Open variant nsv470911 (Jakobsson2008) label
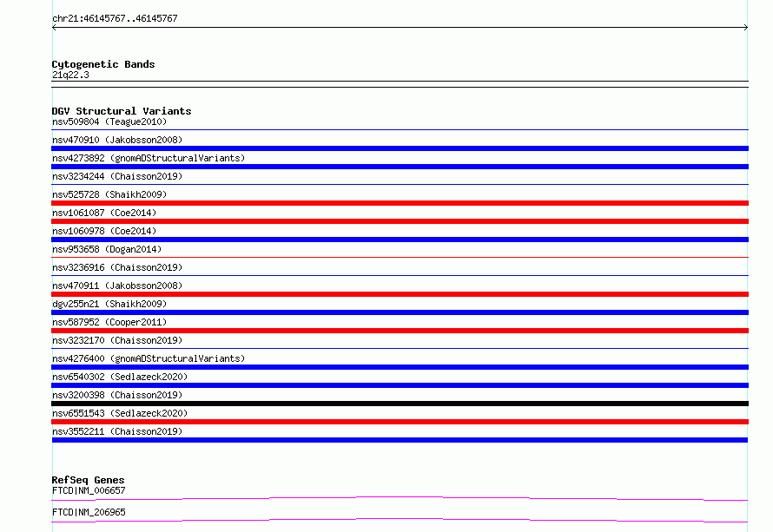773x532 pixels. pos(117,286)
